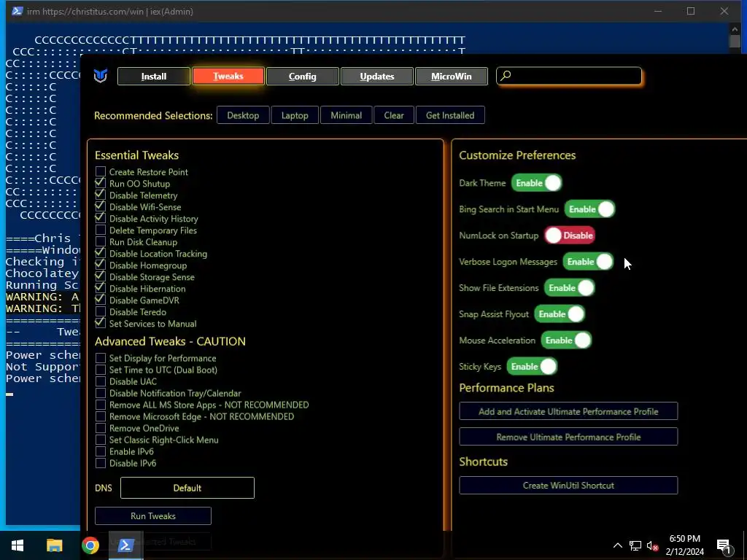Image resolution: width=747 pixels, height=560 pixels.
Task: Uncheck Run OO Shutup
Action: tap(101, 183)
